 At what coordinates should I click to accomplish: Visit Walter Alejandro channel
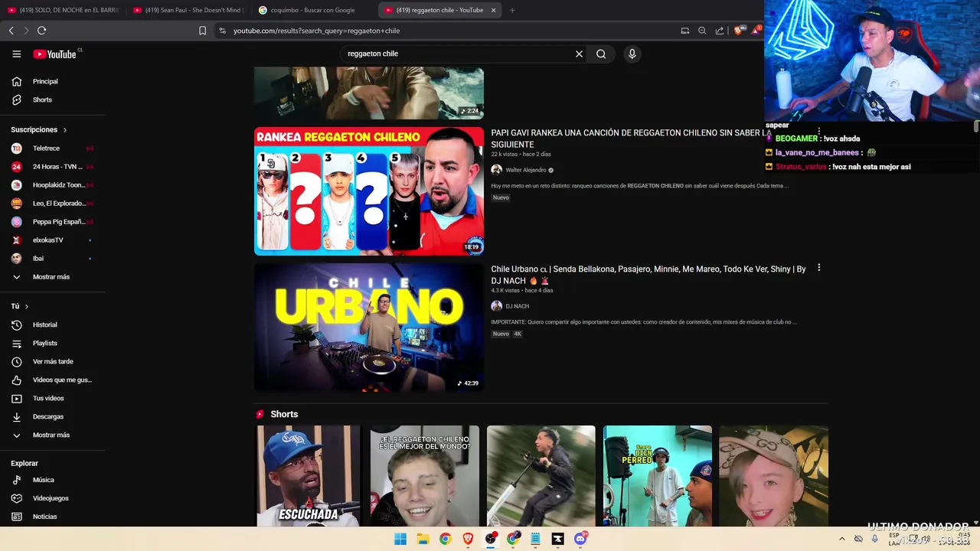pos(525,170)
